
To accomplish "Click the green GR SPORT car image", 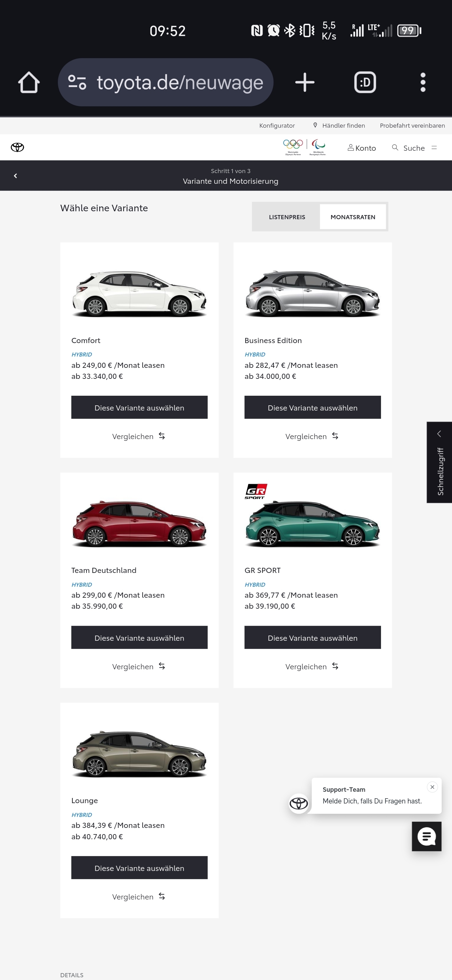I will (x=312, y=523).
